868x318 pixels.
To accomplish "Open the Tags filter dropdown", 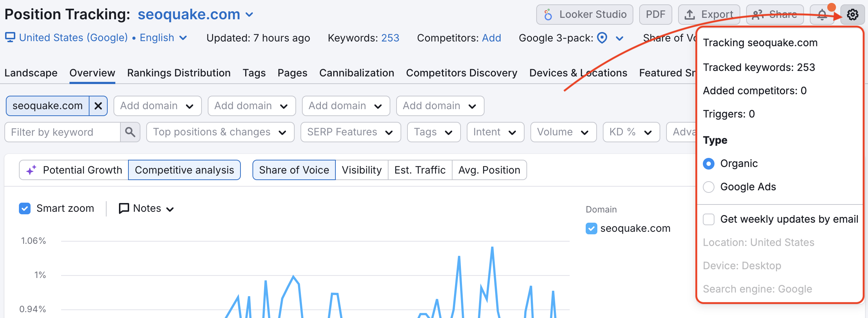I will [x=434, y=132].
